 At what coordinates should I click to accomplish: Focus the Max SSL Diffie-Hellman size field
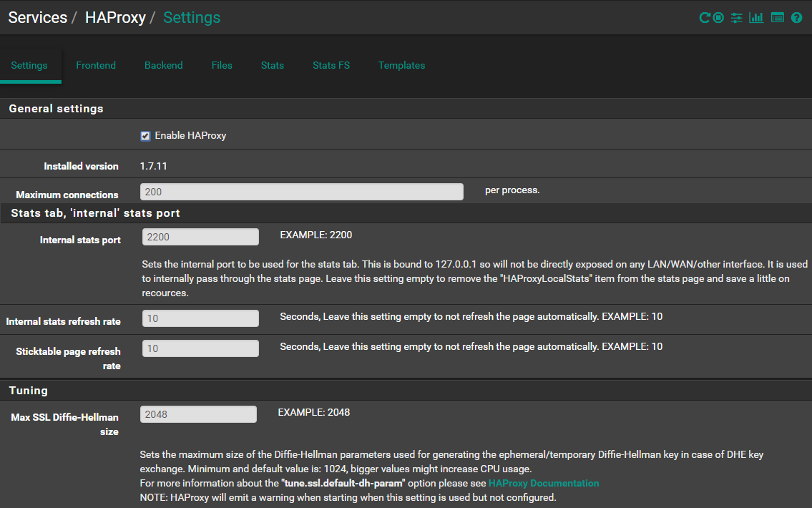coord(198,414)
